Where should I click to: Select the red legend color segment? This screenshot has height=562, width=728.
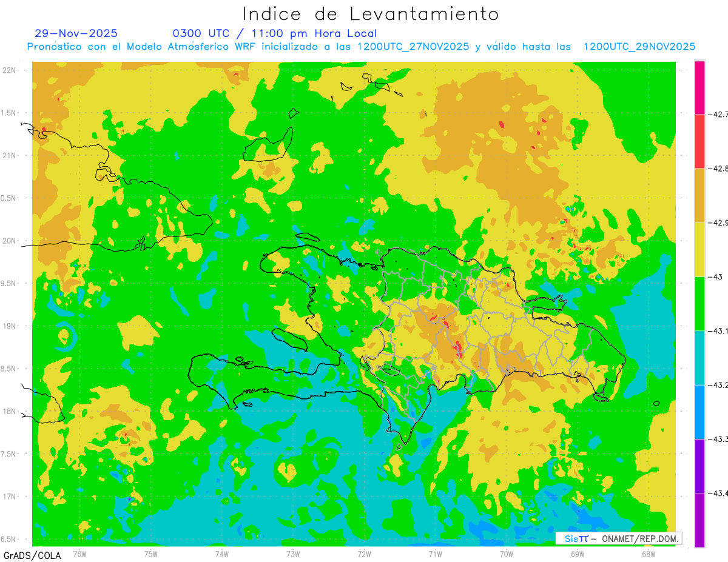pyautogui.click(x=699, y=141)
